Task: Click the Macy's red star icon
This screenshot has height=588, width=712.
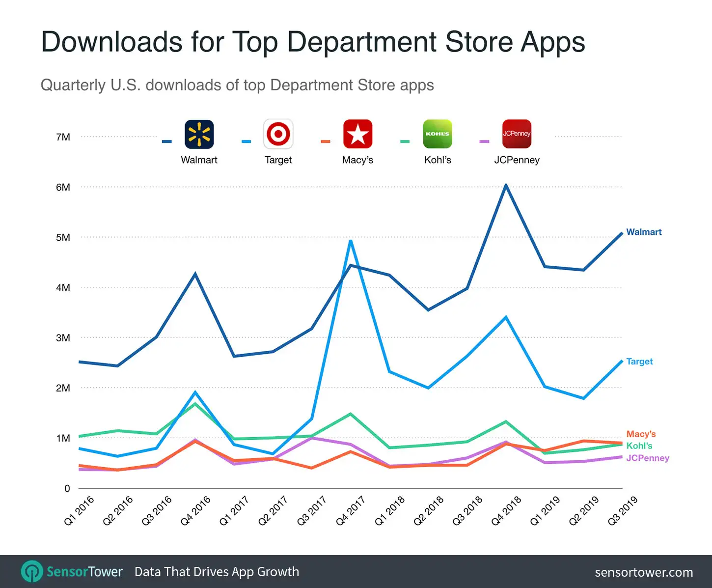Action: [x=357, y=134]
